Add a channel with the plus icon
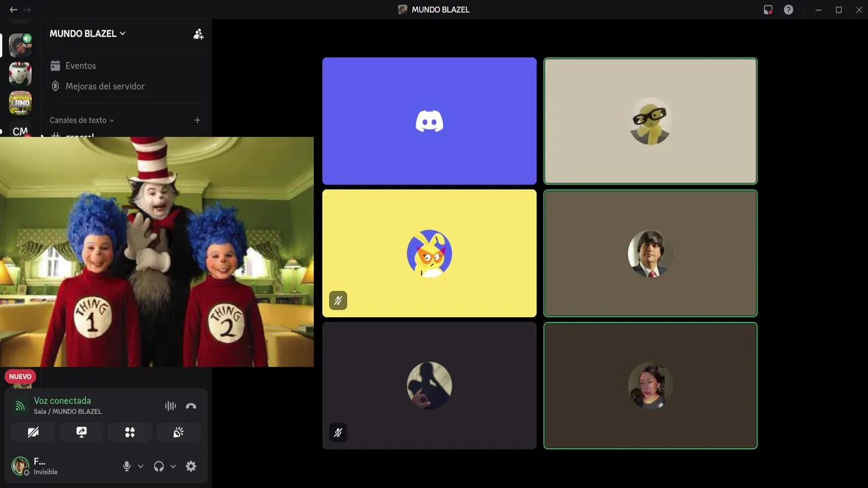This screenshot has height=488, width=868. point(197,120)
